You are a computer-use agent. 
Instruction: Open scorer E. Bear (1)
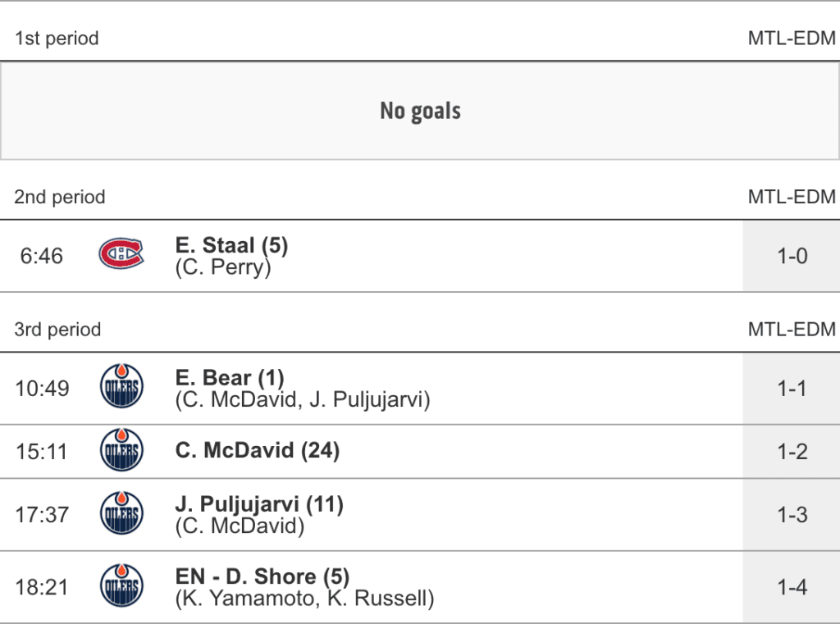(230, 378)
